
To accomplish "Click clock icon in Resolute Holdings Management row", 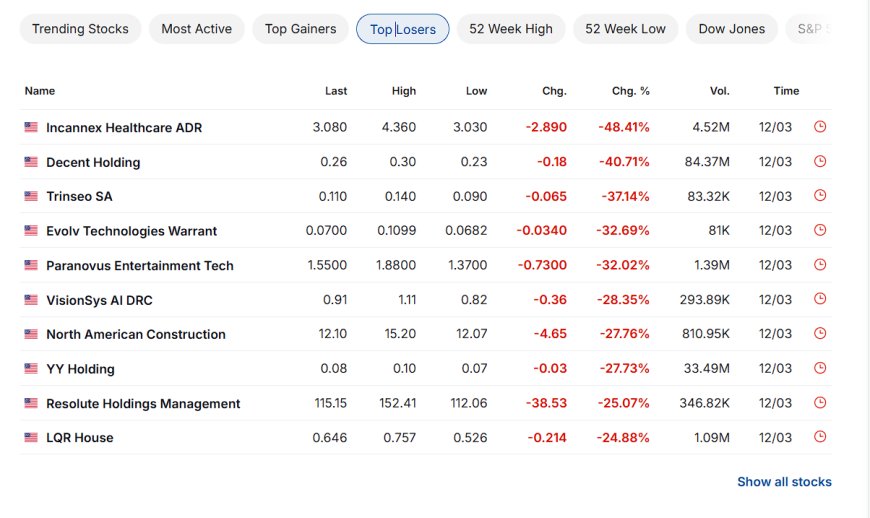I will [820, 403].
